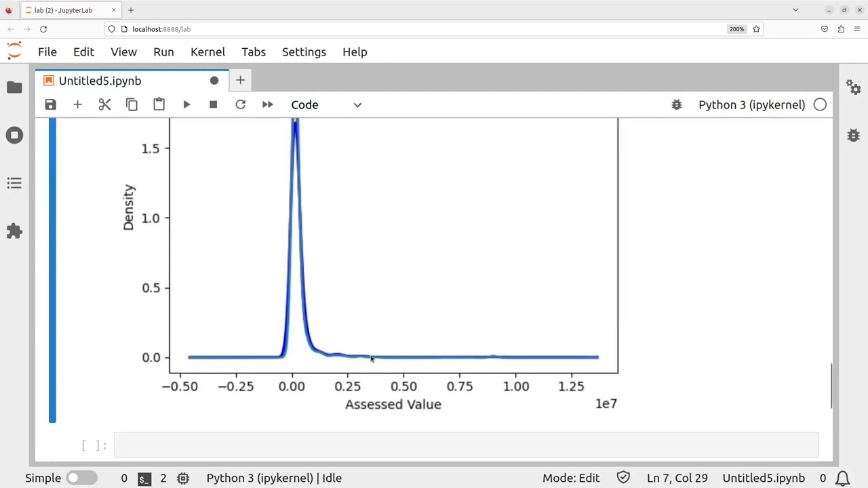This screenshot has height=488, width=868.
Task: Open the browser hamburger menu
Action: pos(857,29)
